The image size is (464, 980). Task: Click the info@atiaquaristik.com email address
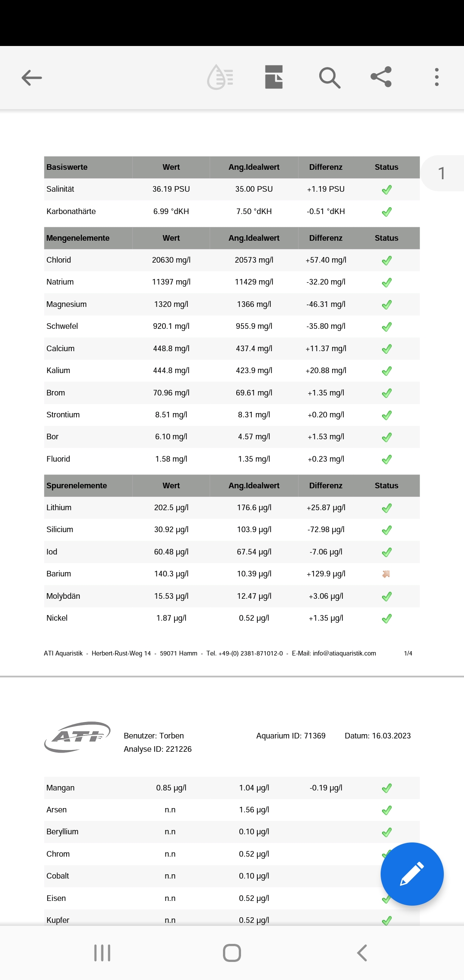coord(344,653)
